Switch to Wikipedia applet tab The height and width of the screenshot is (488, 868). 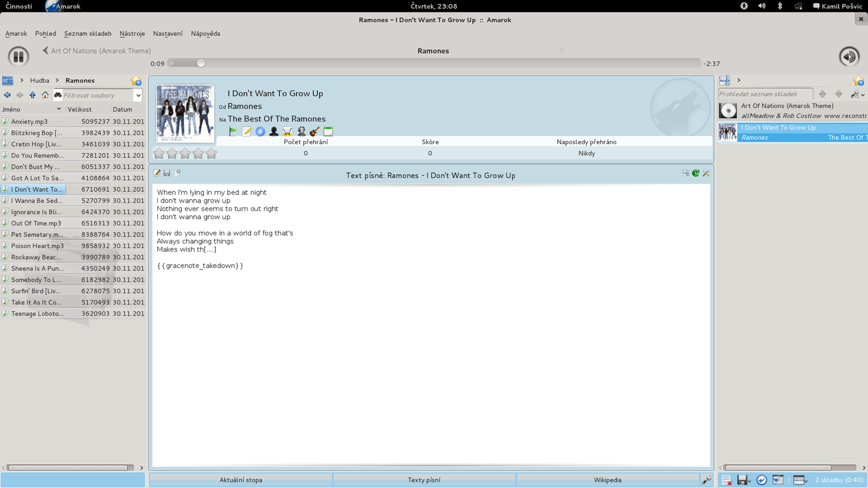[608, 480]
